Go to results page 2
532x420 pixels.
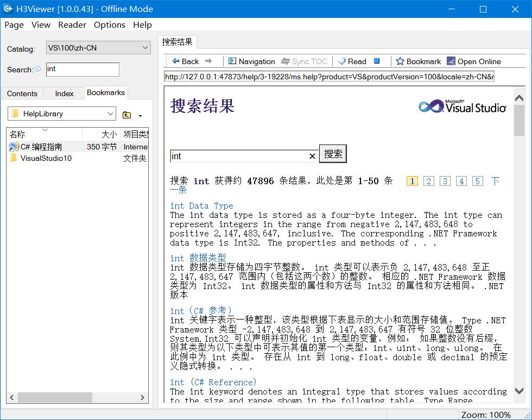pyautogui.click(x=428, y=181)
